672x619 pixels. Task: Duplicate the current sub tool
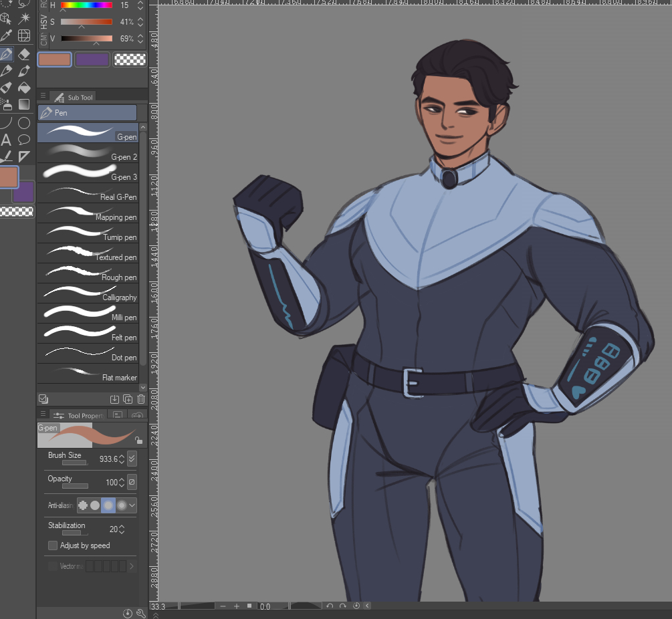coord(128,399)
